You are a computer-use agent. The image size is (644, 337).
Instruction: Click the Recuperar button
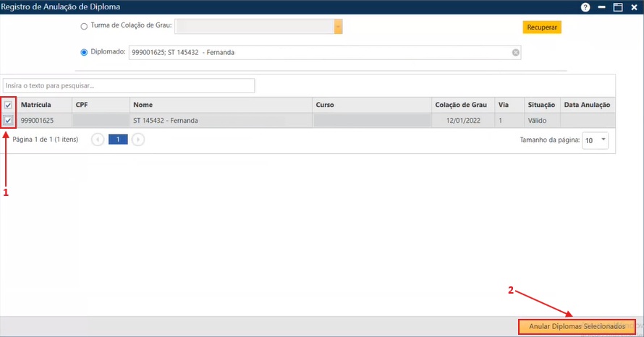(542, 27)
